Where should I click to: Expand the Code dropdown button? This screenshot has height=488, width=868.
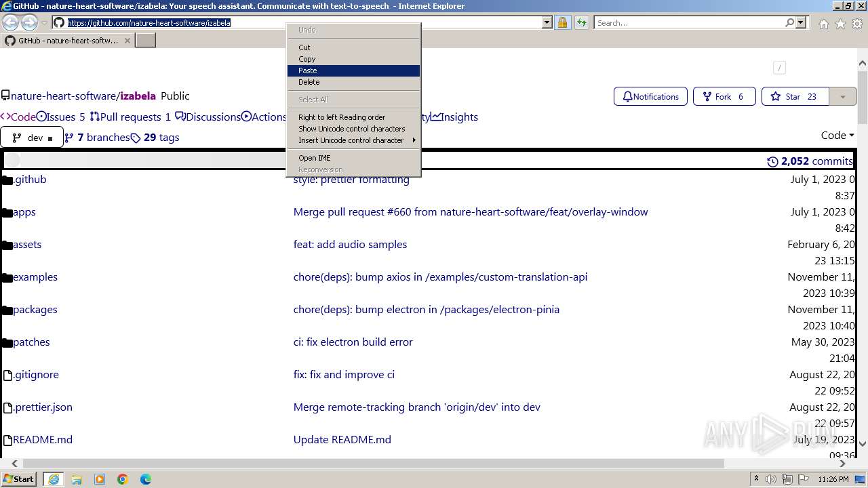837,135
